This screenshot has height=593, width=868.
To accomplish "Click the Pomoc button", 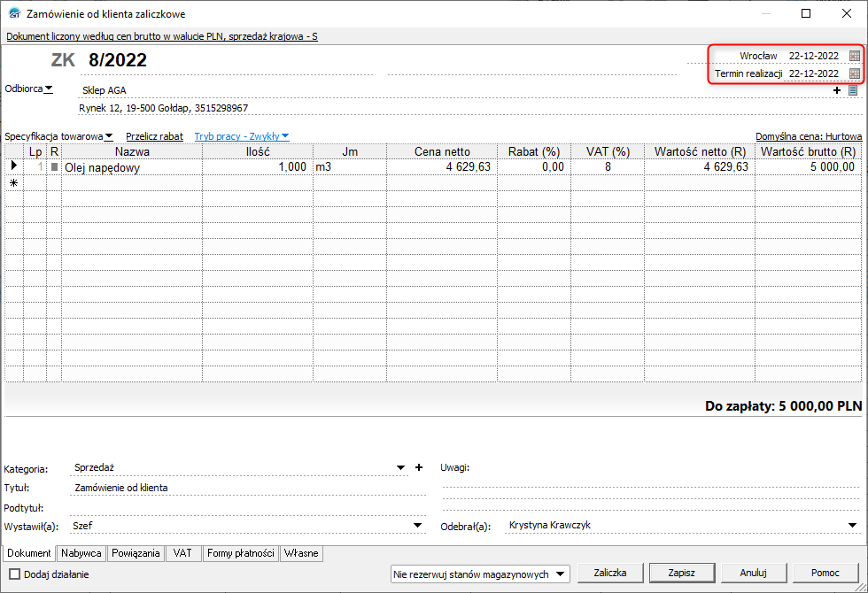I will pyautogui.click(x=825, y=574).
